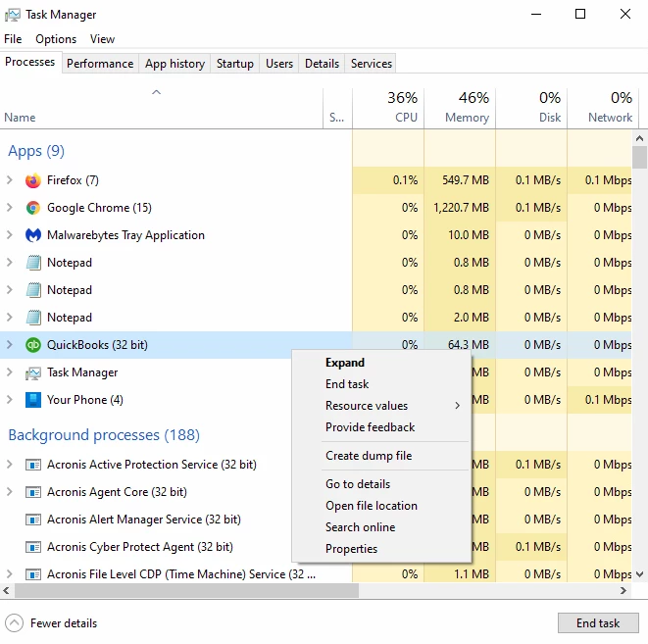
Task: Open the View menu
Action: 102,39
